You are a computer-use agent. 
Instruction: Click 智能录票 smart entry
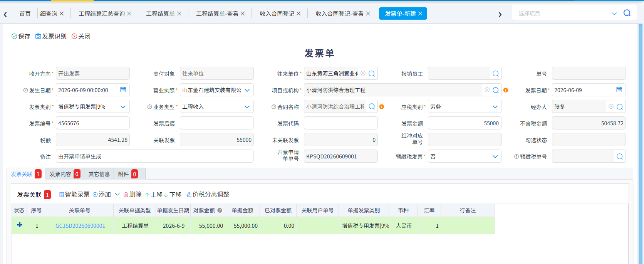[x=74, y=194]
